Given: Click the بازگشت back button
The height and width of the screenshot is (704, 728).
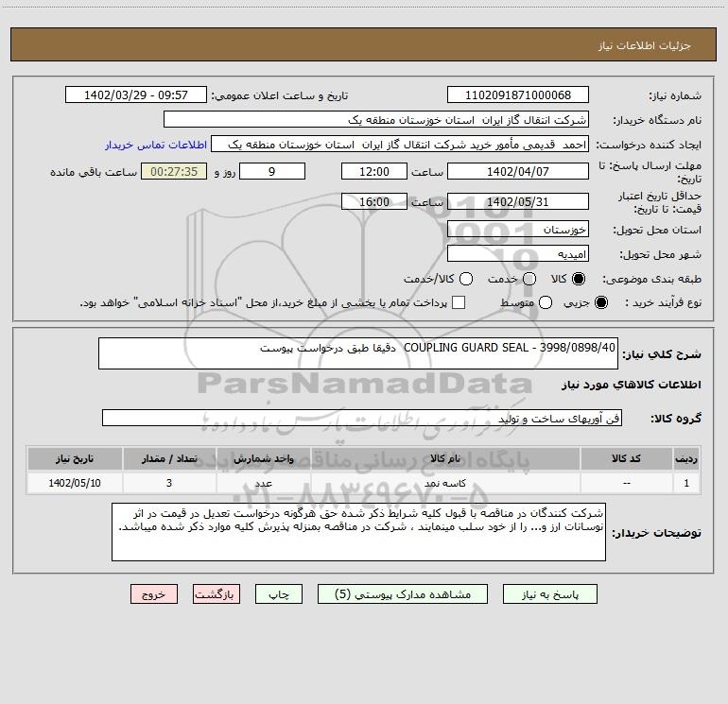Looking at the screenshot, I should [x=217, y=594].
